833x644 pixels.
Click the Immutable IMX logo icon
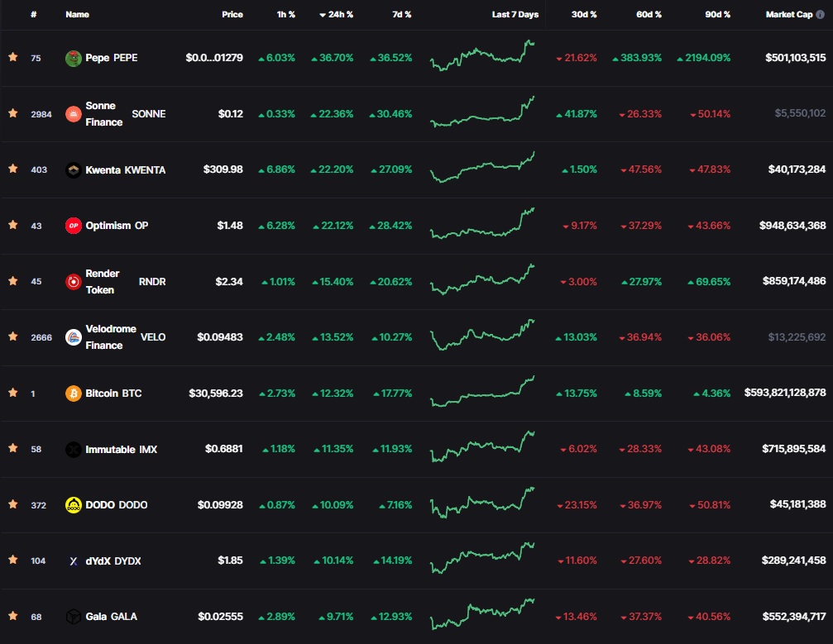click(x=74, y=449)
